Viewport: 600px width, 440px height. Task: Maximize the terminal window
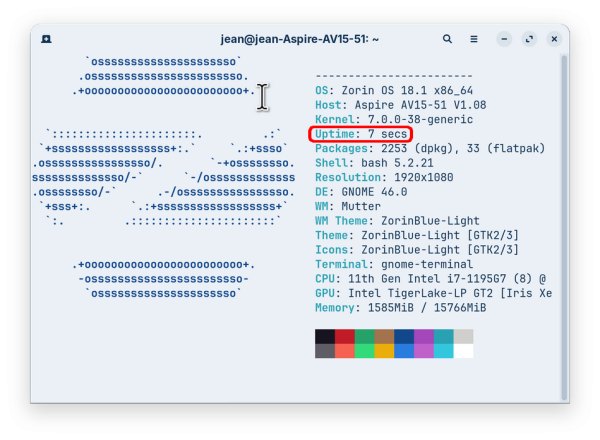(x=529, y=39)
